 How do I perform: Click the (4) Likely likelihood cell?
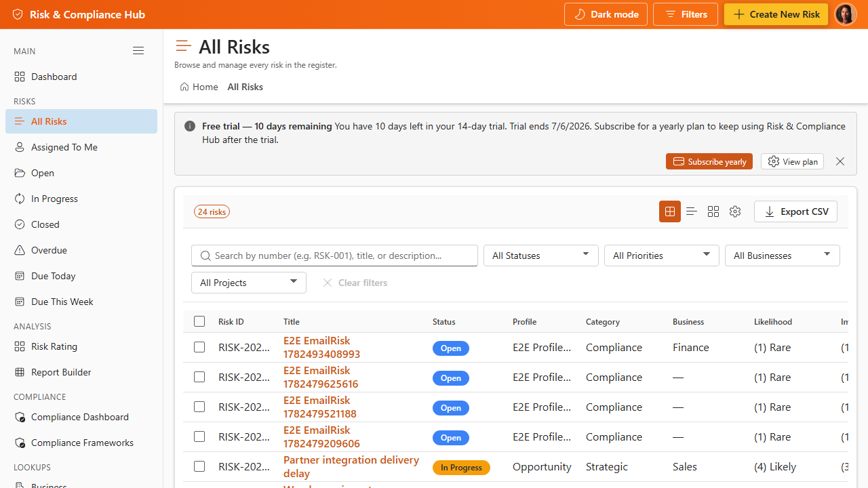coord(775,466)
